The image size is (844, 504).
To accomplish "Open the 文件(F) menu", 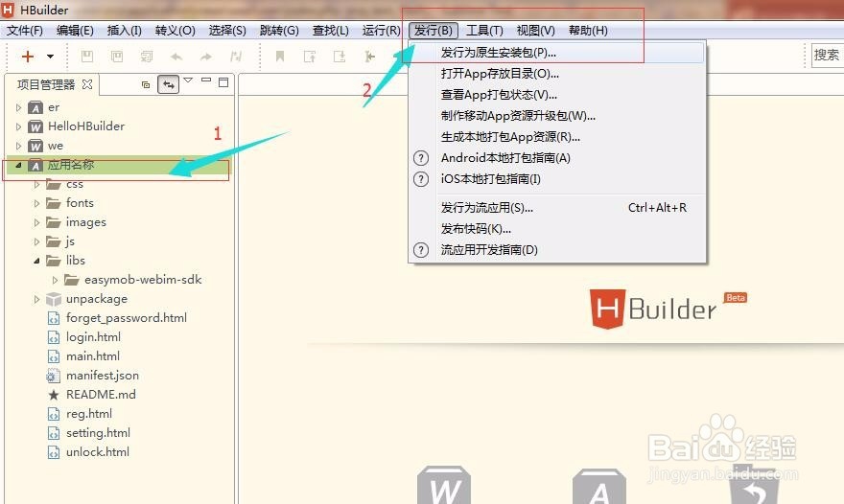I will point(25,31).
